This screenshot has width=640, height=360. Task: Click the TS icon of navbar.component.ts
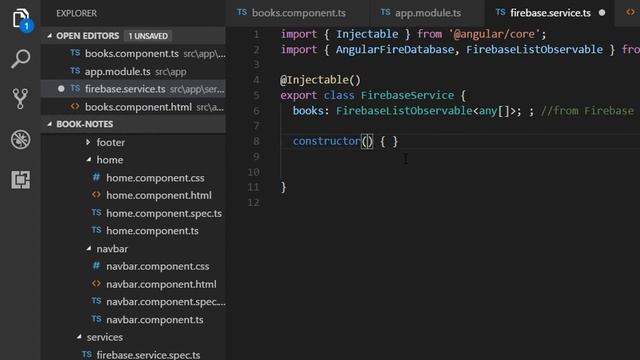[x=96, y=319]
